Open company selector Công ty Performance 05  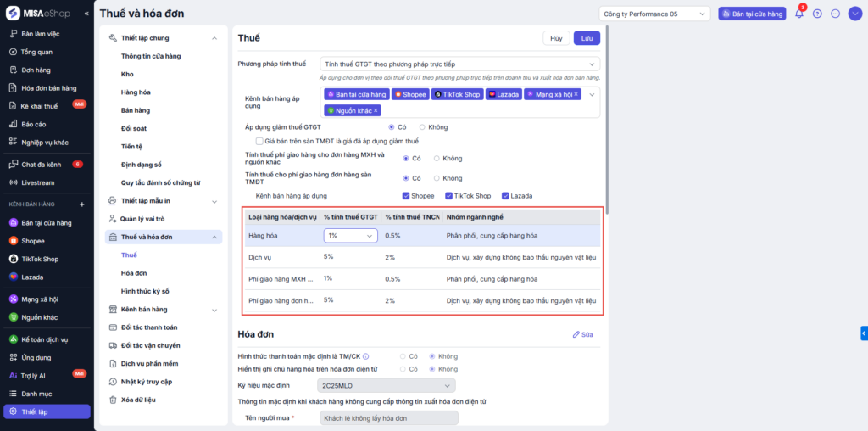(x=654, y=14)
